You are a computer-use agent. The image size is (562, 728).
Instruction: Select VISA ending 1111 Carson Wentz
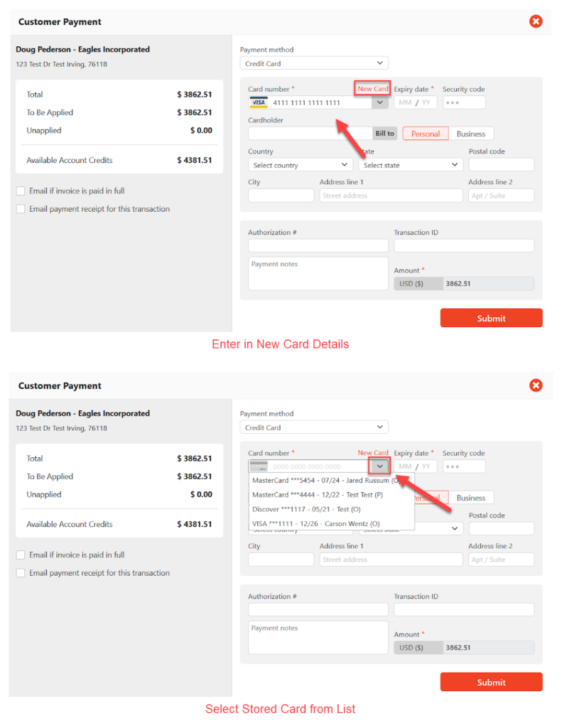(315, 524)
